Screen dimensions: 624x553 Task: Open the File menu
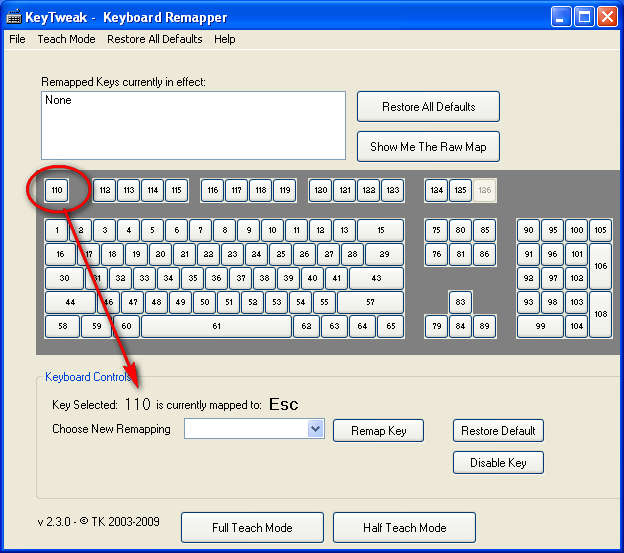click(x=17, y=39)
